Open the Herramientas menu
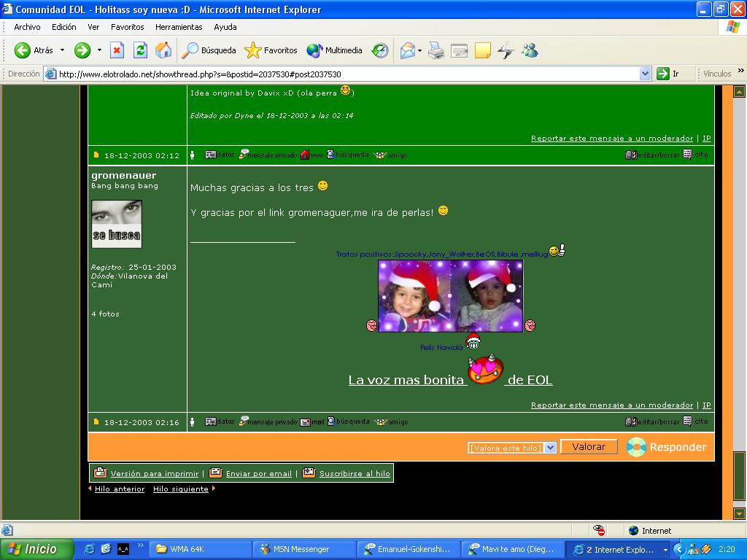The height and width of the screenshot is (560, 747). (179, 27)
